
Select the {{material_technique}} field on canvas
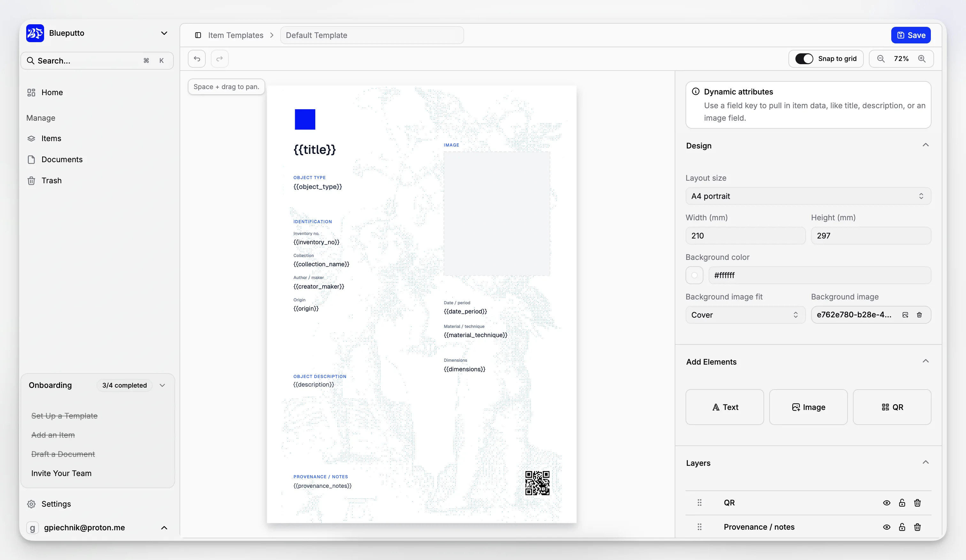(475, 335)
